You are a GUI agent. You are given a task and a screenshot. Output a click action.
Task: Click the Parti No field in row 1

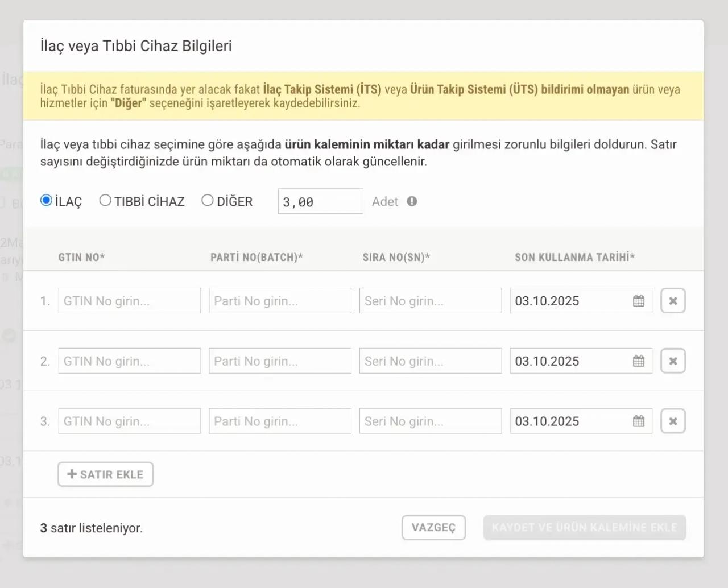tap(280, 301)
